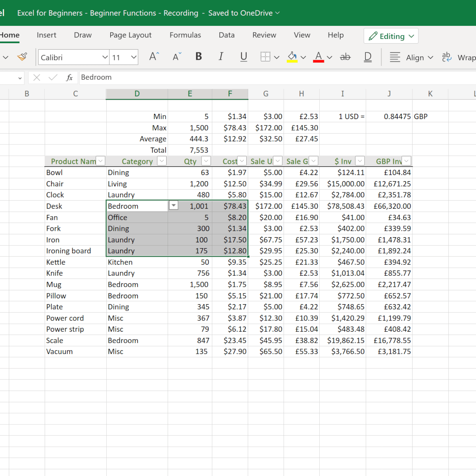Click the Decrease Font Size icon
The image size is (476, 476).
[x=177, y=57]
